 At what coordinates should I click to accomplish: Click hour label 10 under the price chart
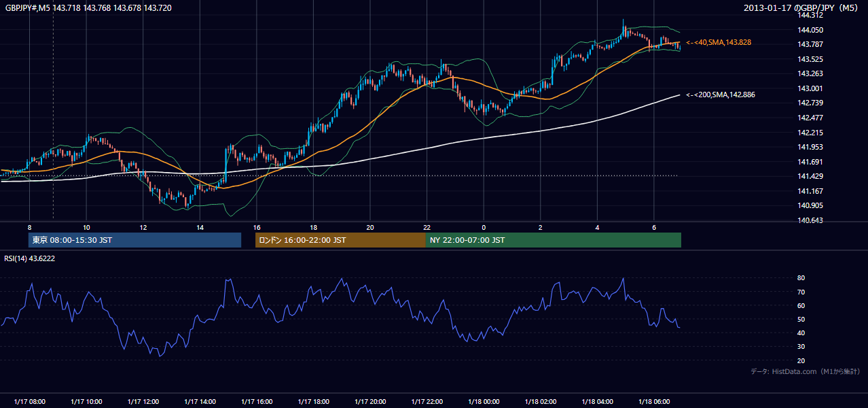pos(86,227)
